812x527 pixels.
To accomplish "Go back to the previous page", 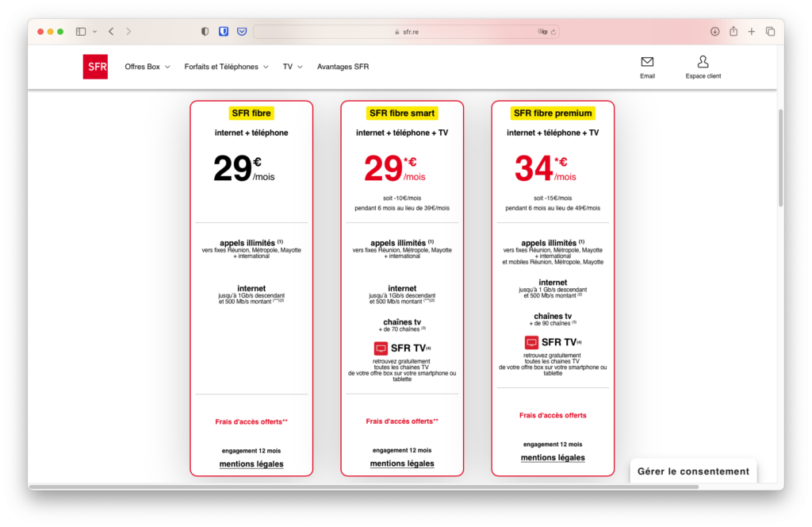I will [x=111, y=32].
